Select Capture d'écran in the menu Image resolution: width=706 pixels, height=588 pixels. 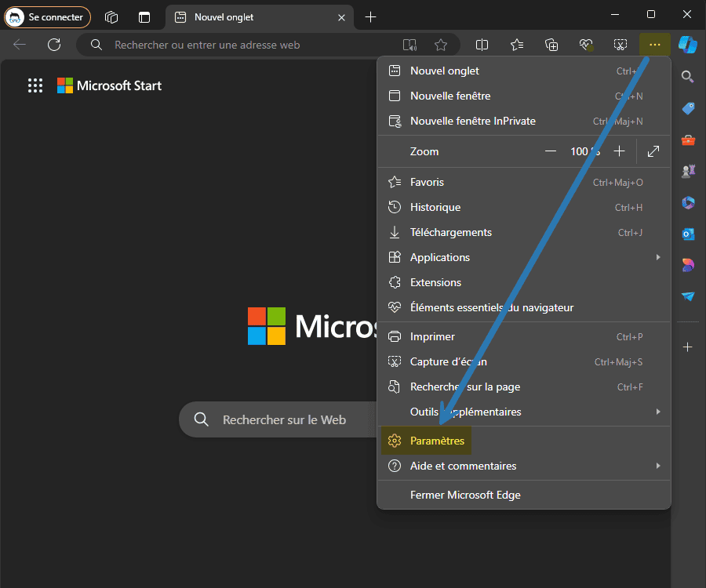pyautogui.click(x=524, y=361)
